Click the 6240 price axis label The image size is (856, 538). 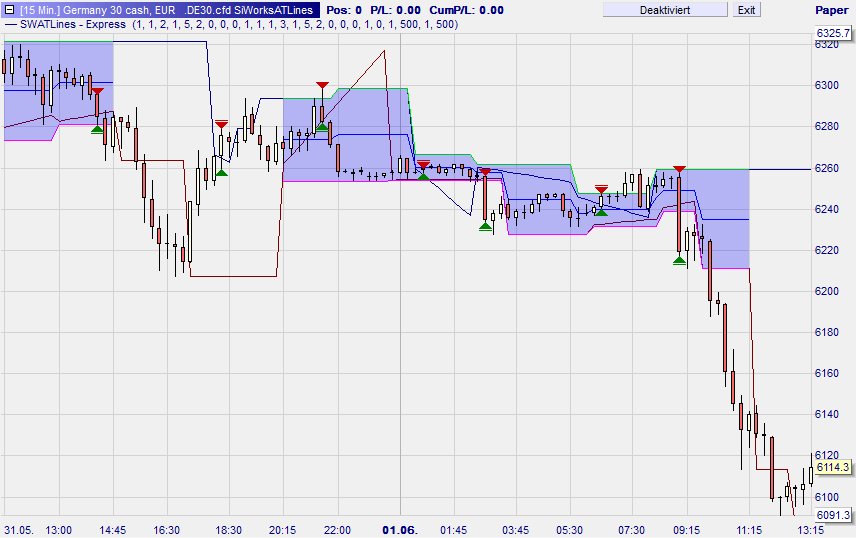coord(827,209)
